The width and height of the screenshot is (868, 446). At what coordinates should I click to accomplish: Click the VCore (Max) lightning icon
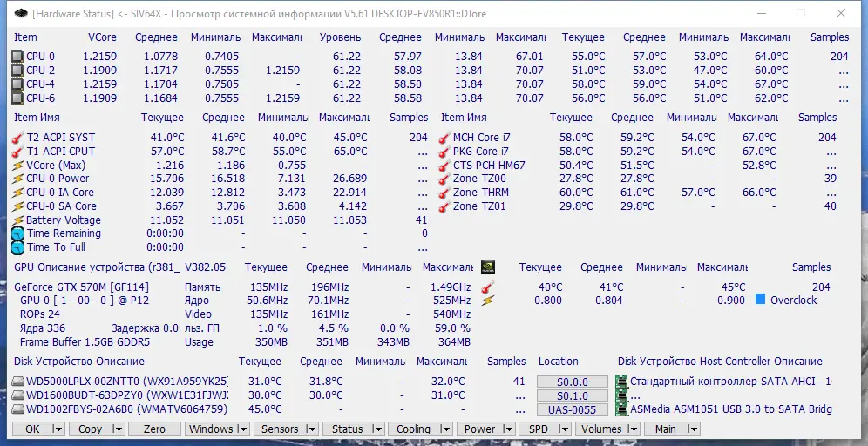(17, 165)
